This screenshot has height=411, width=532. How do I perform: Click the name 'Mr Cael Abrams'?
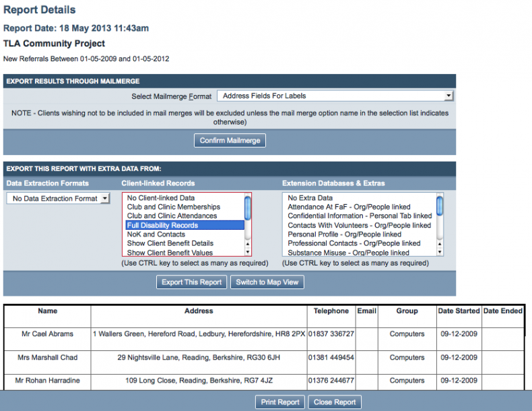point(48,334)
